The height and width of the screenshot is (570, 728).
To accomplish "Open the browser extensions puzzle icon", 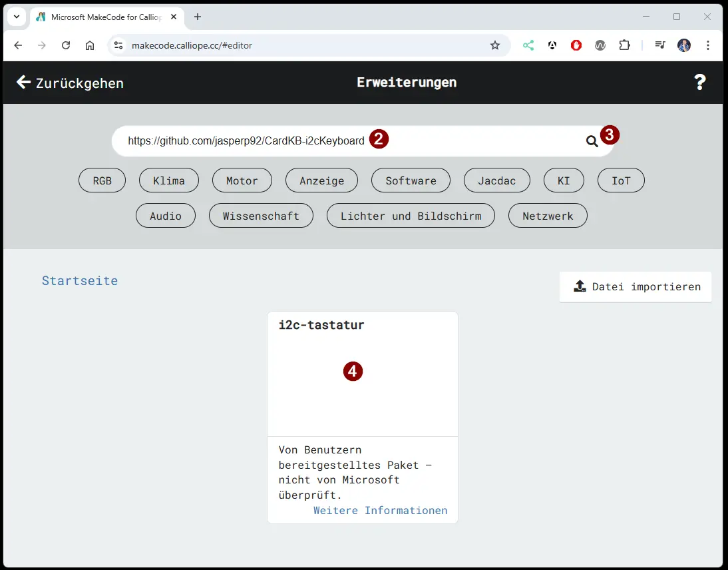I will [624, 45].
